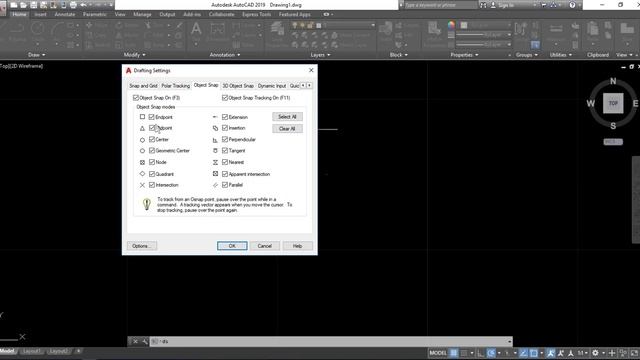Click the Select All button

click(287, 117)
